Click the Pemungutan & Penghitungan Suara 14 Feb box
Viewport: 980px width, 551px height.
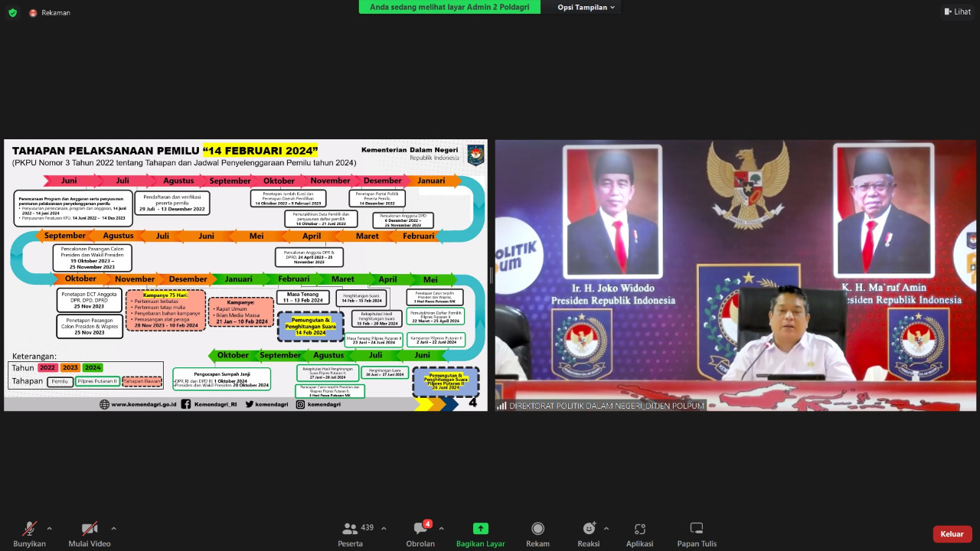(x=310, y=326)
